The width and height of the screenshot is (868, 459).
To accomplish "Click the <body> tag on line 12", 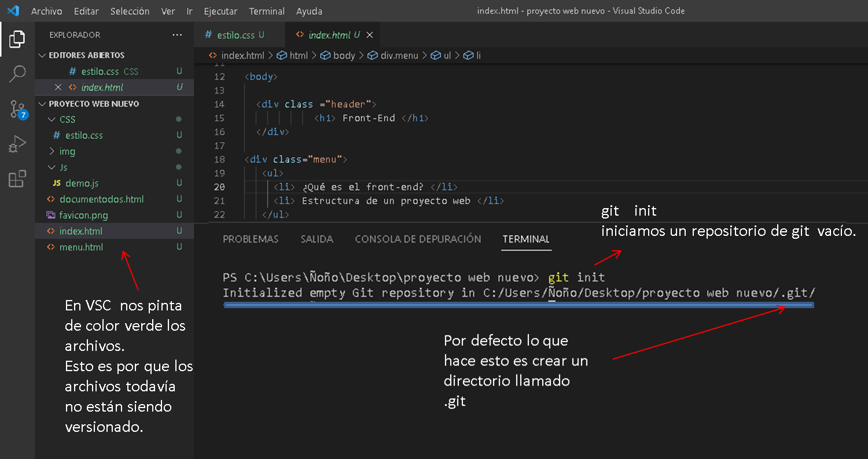I will (261, 76).
